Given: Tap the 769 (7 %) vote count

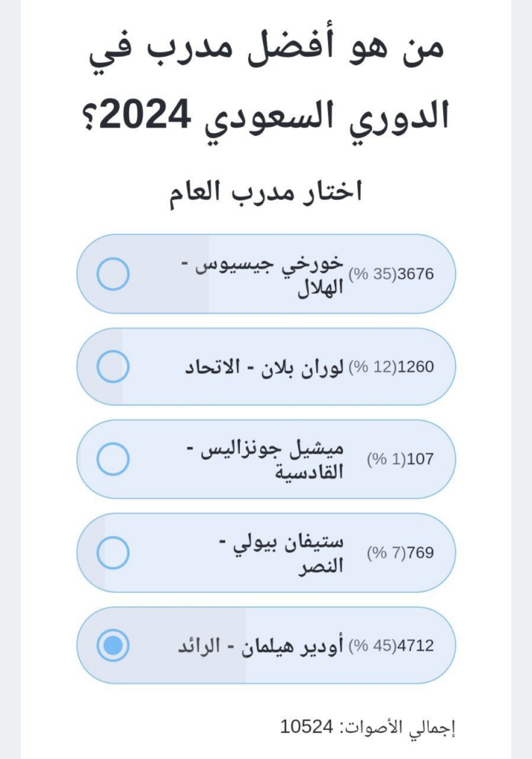Looking at the screenshot, I should click(x=400, y=553).
